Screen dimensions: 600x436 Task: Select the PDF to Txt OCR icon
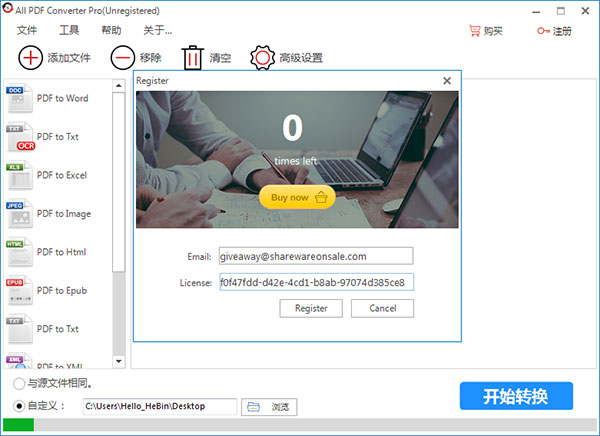(20, 137)
